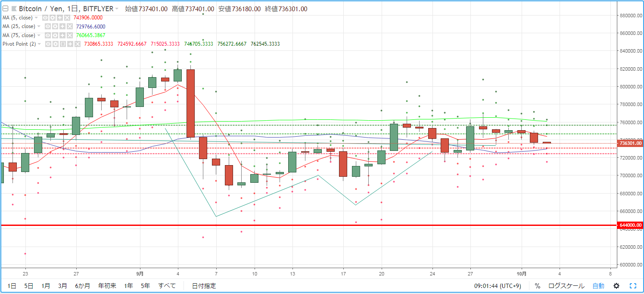Hide MA (5, close) with eye icon
The width and height of the screenshot is (644, 294).
click(x=45, y=18)
